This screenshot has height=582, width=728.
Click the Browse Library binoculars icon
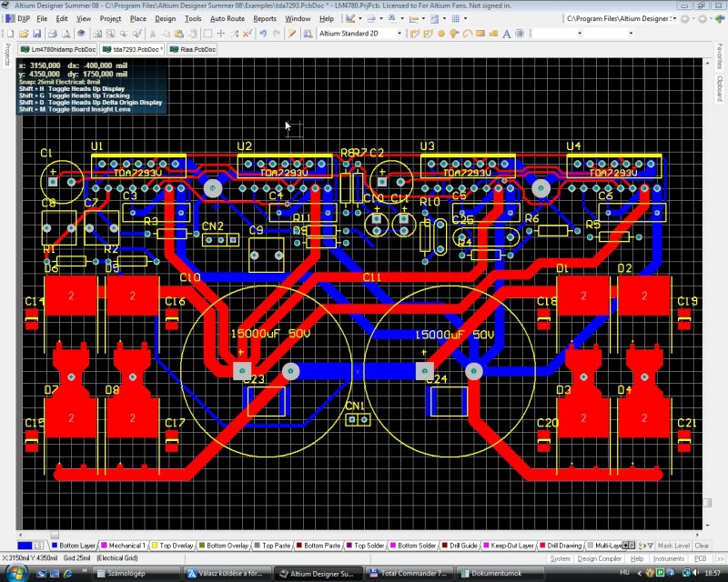coord(308,34)
